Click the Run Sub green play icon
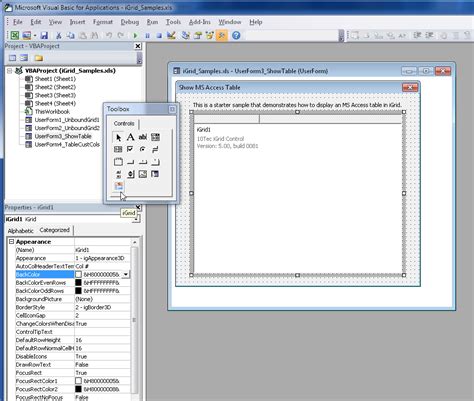 [x=135, y=35]
